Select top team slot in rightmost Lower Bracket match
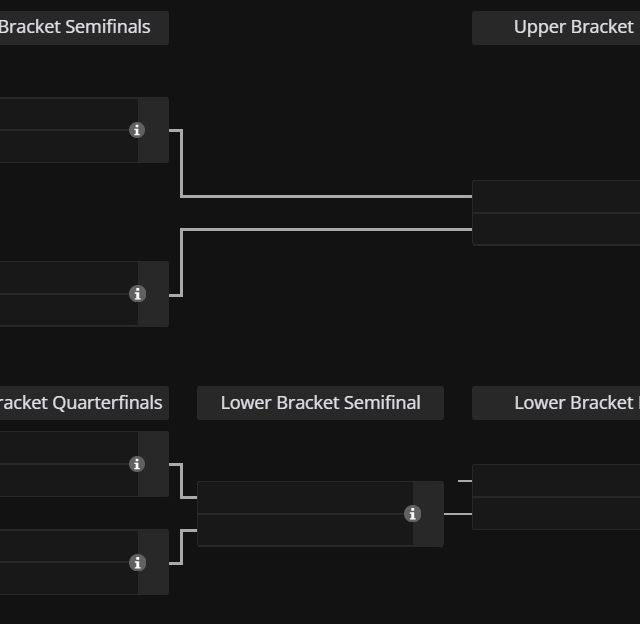Image resolution: width=640 pixels, height=624 pixels. pyautogui.click(x=556, y=481)
